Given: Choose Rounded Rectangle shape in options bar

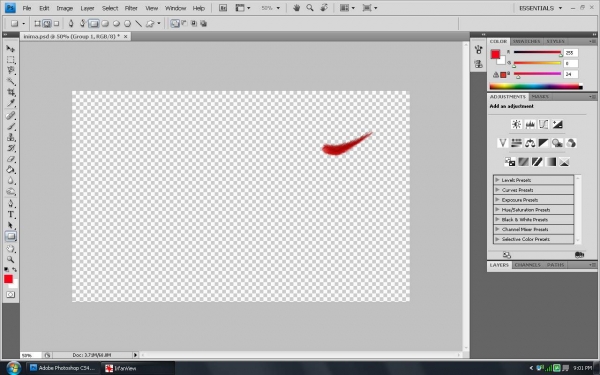Looking at the screenshot, I should (105, 24).
